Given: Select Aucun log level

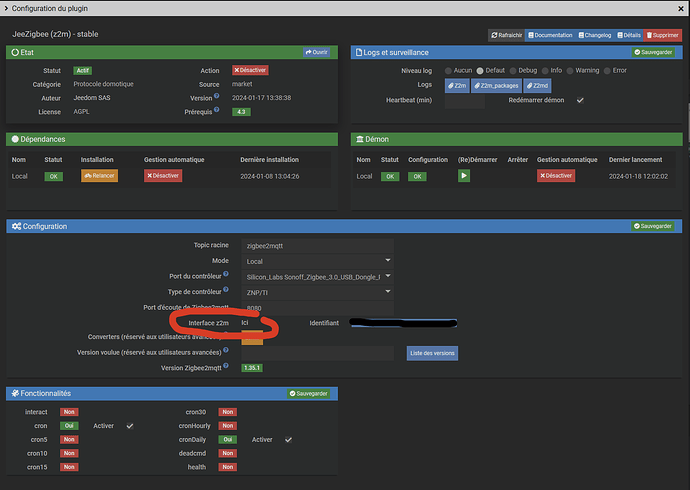Looking at the screenshot, I should (x=448, y=71).
